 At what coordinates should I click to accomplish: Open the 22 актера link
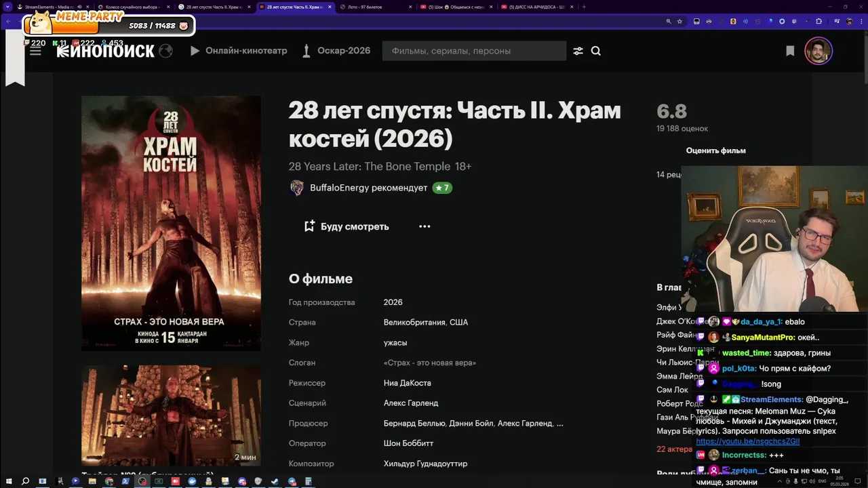pyautogui.click(x=675, y=449)
